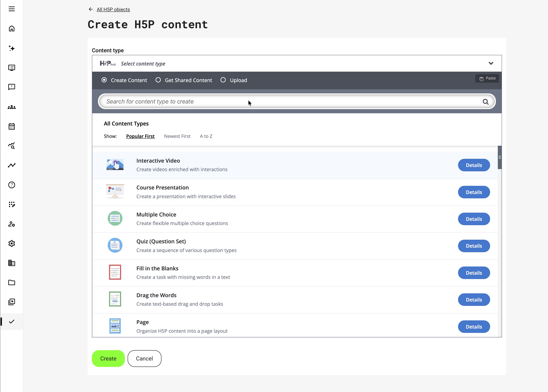The image size is (548, 392).
Task: Open the folder sidebar icon
Action: tap(12, 282)
